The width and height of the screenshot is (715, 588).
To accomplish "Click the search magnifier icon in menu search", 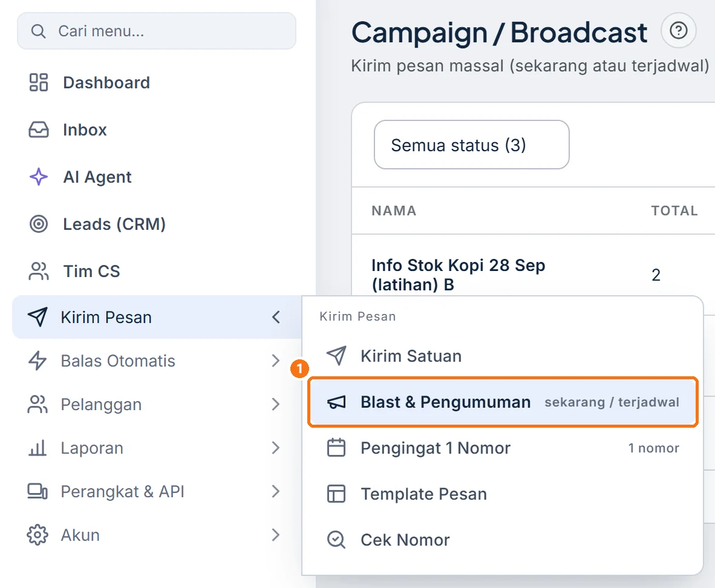I will pos(38,31).
